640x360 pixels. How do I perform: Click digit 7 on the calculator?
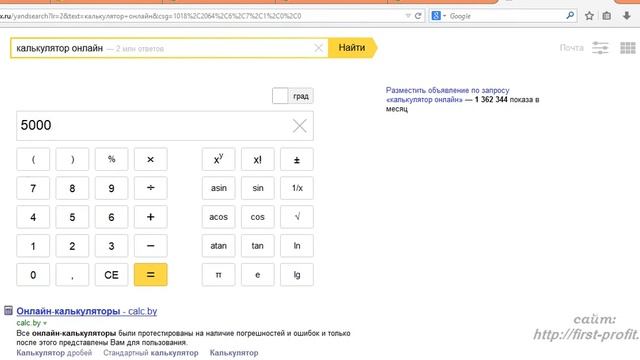click(x=33, y=188)
